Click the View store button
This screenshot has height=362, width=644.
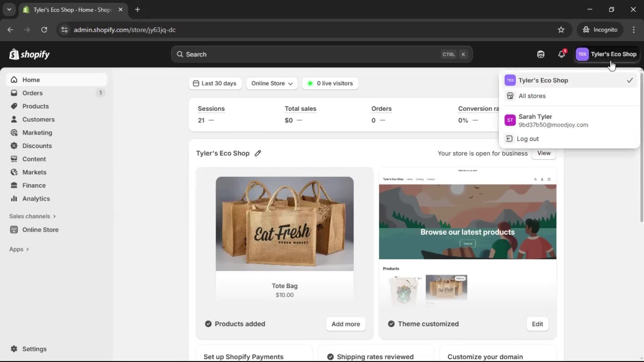(544, 153)
